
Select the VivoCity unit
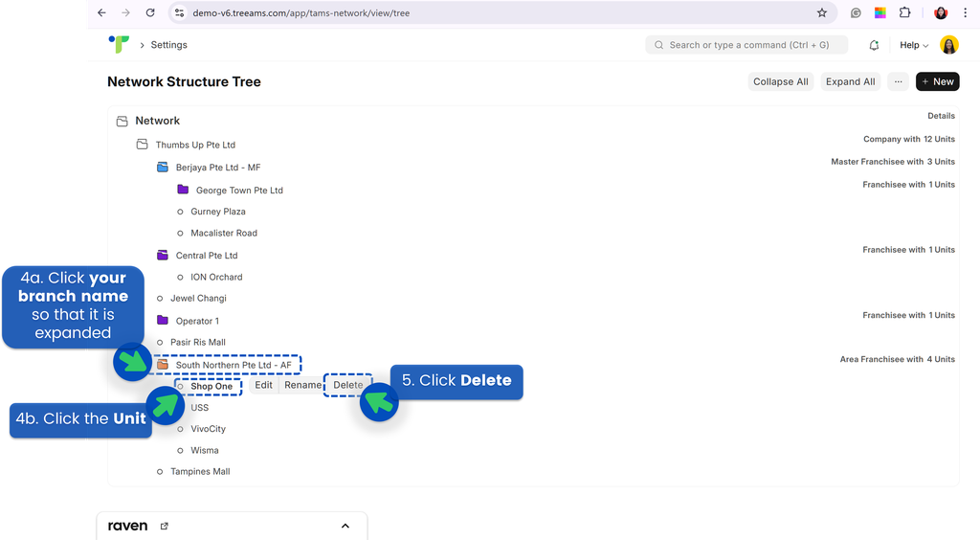point(208,429)
